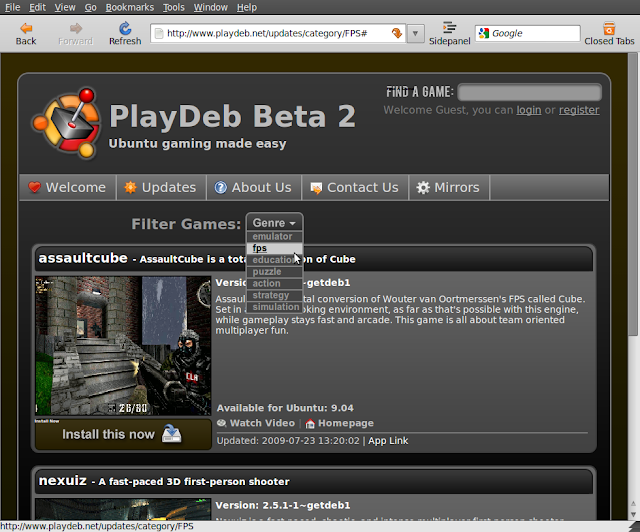Click the nexuiz screenshot thumbnail
640x532 pixels.
123,509
